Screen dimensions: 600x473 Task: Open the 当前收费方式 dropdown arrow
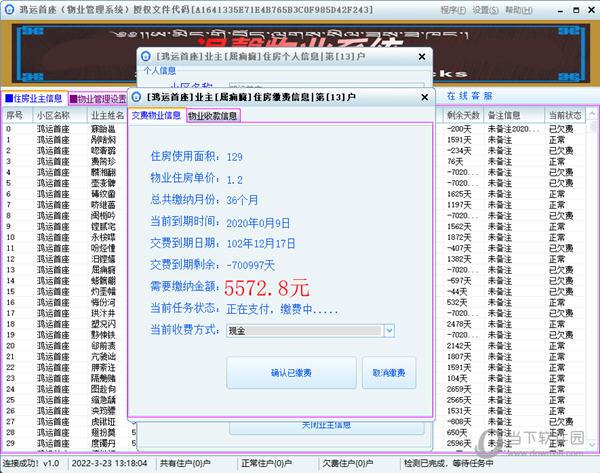[389, 331]
